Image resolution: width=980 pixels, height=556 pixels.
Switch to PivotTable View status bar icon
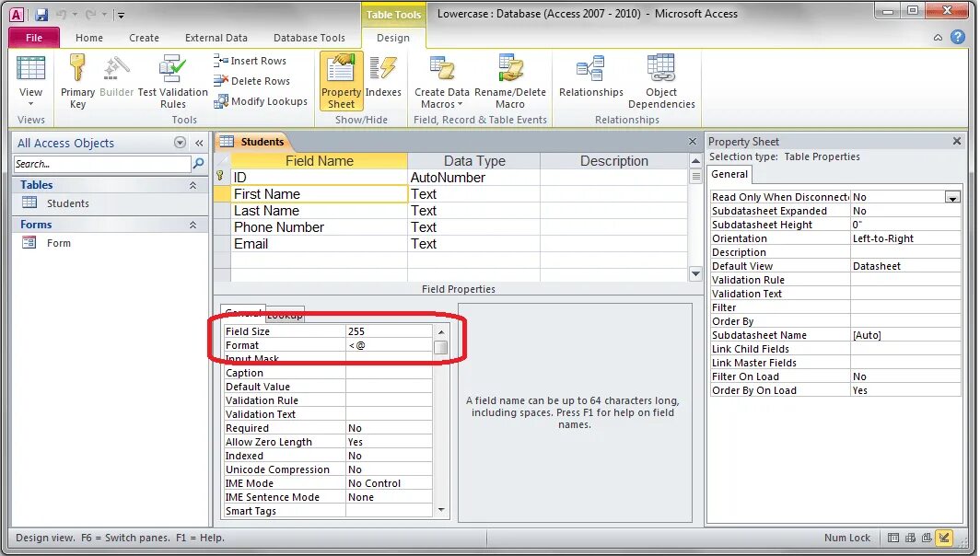(911, 538)
